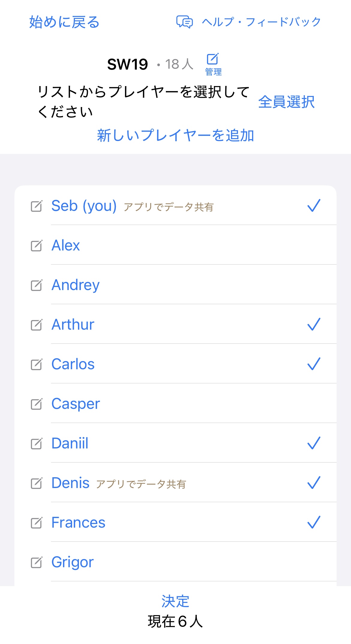Confirm selection with 決定
The height and width of the screenshot is (644, 351).
[175, 601]
